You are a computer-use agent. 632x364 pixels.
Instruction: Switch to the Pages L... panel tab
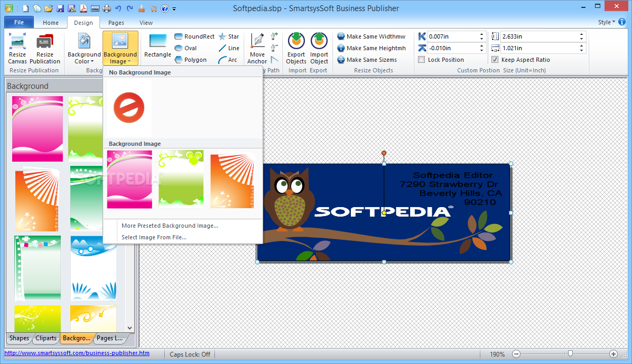pyautogui.click(x=109, y=338)
